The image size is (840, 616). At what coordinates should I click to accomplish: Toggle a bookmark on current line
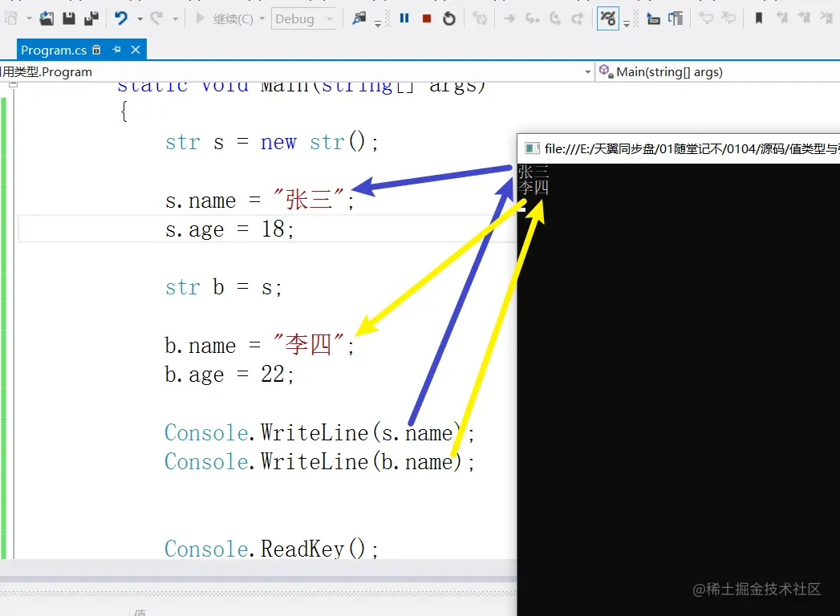[759, 18]
